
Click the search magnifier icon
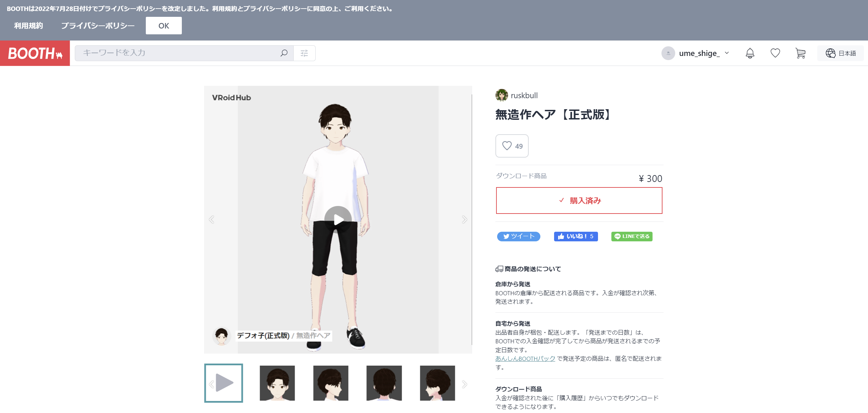click(x=284, y=53)
